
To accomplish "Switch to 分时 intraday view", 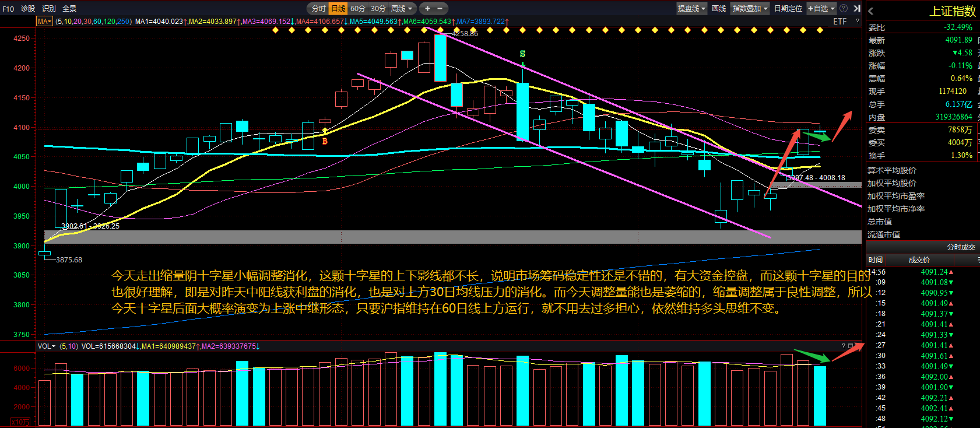I will [x=318, y=8].
